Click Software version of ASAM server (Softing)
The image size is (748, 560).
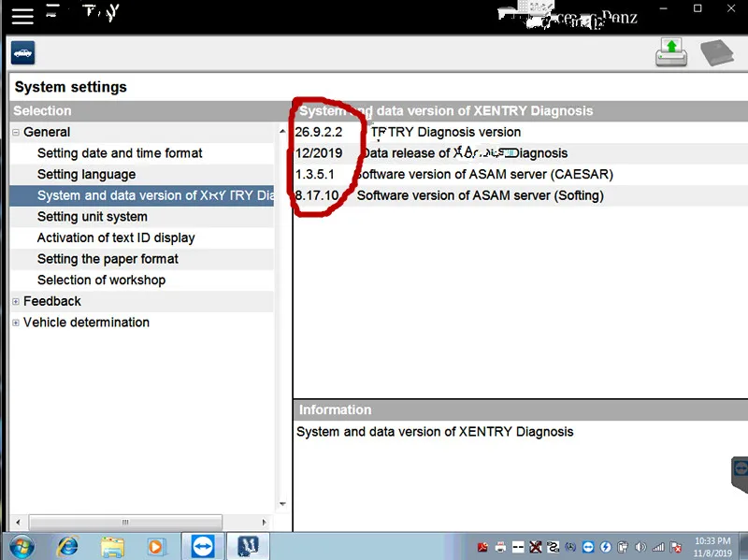pyautogui.click(x=481, y=195)
